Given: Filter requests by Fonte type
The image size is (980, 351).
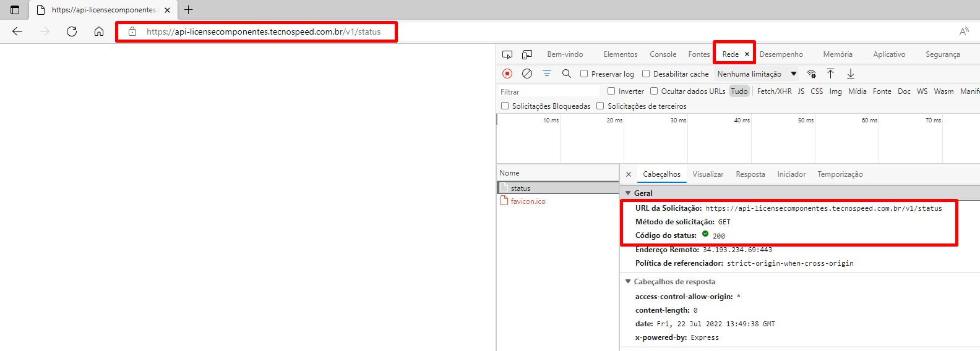Looking at the screenshot, I should coord(882,91).
